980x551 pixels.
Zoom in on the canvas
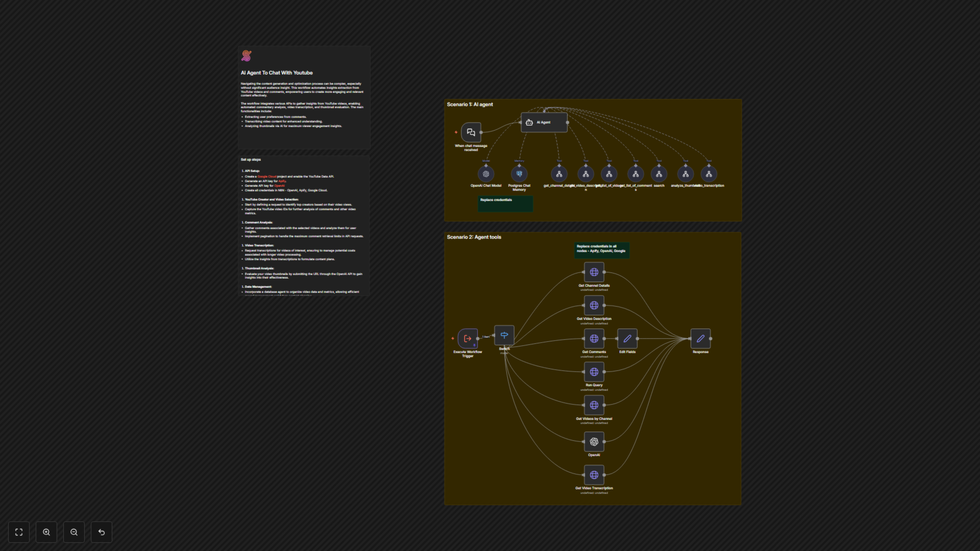pos(46,532)
